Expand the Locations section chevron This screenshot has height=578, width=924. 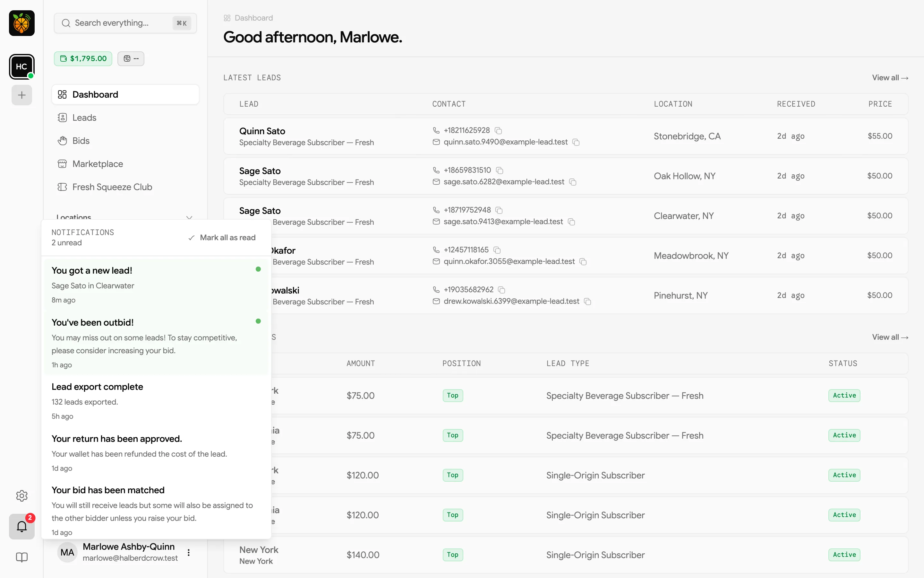[x=189, y=217]
